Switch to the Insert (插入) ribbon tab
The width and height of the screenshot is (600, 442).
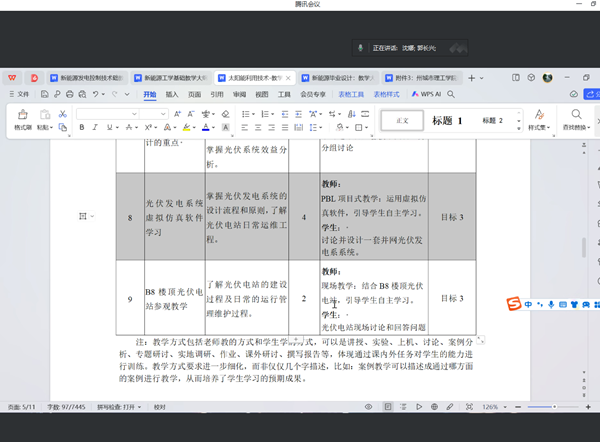coord(172,94)
